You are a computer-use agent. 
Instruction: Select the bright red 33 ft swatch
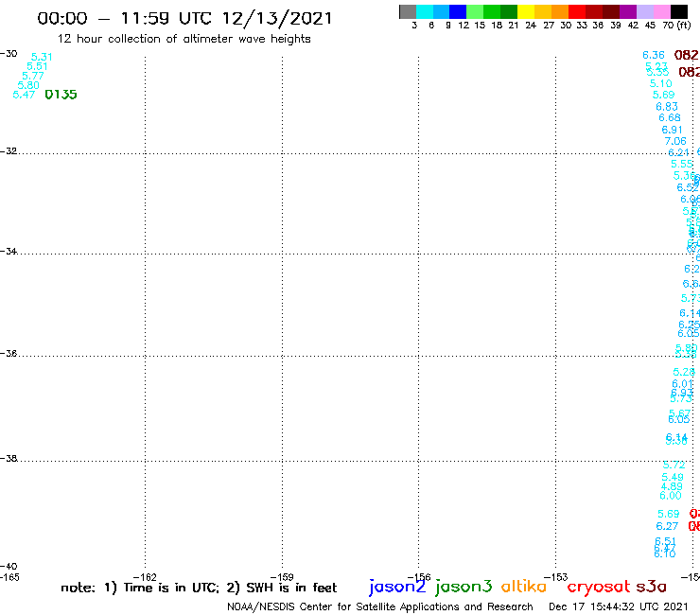[x=577, y=11]
